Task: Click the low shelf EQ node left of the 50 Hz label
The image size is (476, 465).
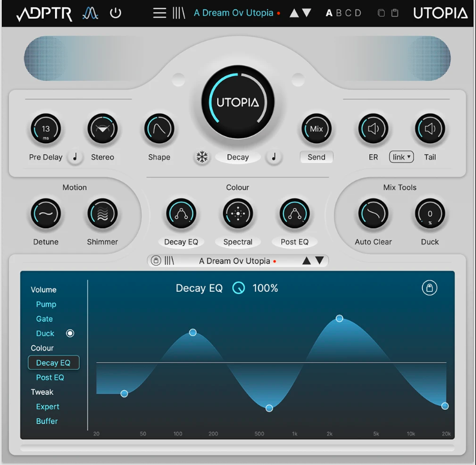Action: point(124,394)
